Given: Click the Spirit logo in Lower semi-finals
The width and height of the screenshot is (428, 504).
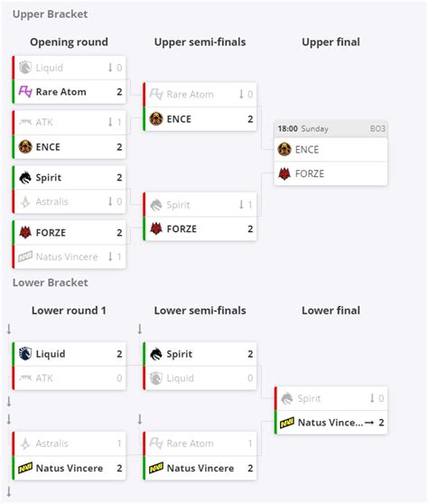Looking at the screenshot, I should (156, 353).
